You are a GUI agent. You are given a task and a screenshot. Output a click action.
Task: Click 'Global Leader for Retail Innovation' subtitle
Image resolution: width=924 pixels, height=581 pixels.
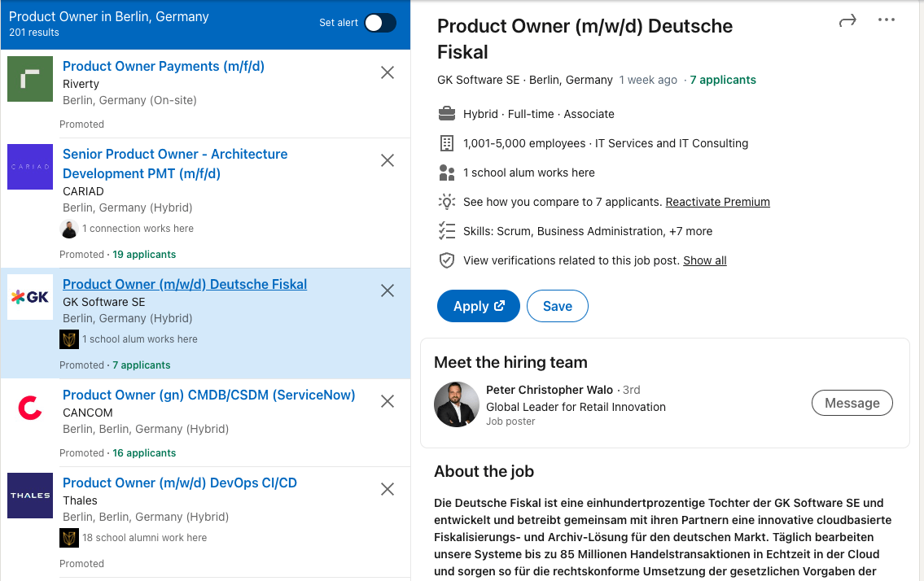click(576, 407)
